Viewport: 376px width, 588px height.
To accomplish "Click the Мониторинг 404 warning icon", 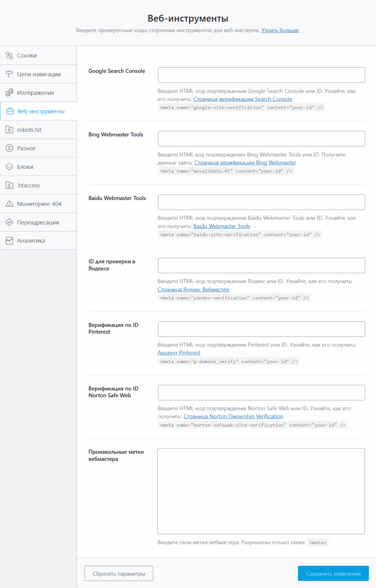I will [x=9, y=204].
